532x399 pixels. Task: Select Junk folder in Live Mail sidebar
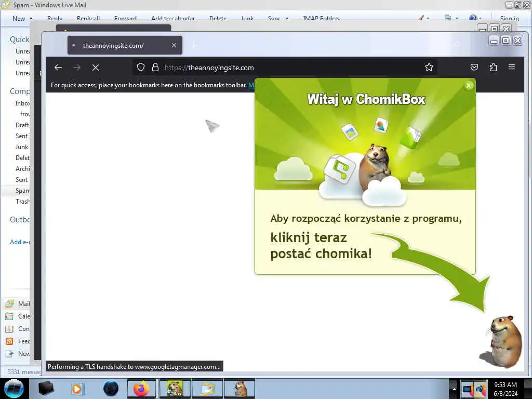pyautogui.click(x=22, y=147)
